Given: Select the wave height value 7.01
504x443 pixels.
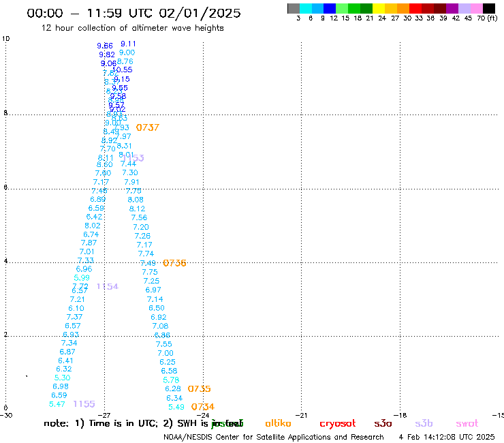Looking at the screenshot, I should click(86, 252).
